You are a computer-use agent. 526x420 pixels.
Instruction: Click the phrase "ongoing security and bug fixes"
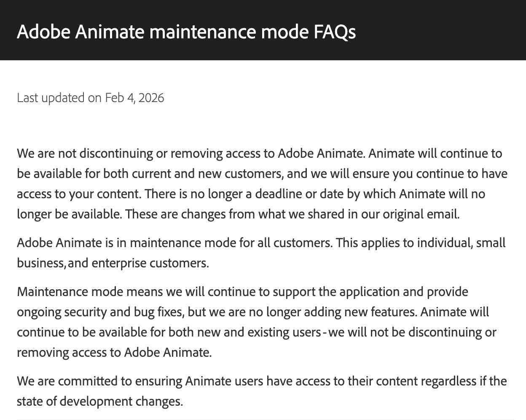(99, 312)
